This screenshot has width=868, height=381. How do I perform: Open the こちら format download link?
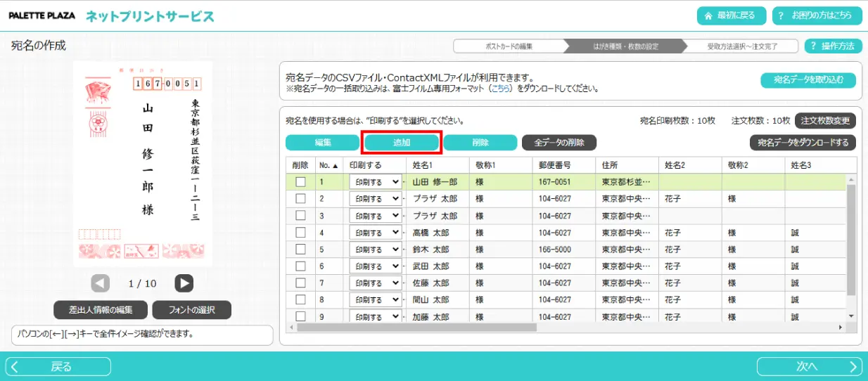500,89
